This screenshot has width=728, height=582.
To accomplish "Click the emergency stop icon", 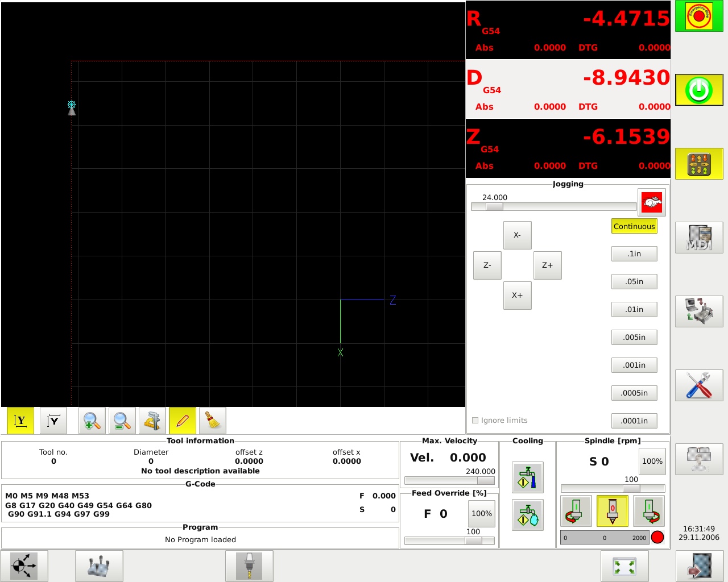I will tap(699, 16).
